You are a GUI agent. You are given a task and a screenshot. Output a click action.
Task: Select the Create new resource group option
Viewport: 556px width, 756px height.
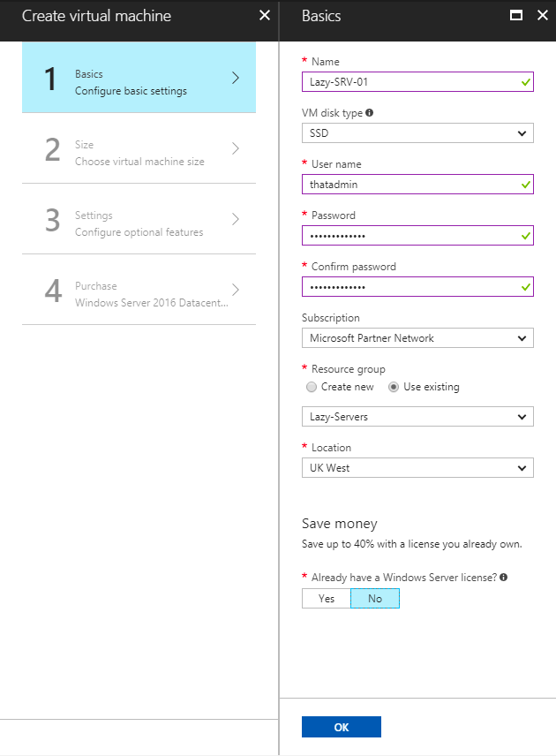coord(311,387)
